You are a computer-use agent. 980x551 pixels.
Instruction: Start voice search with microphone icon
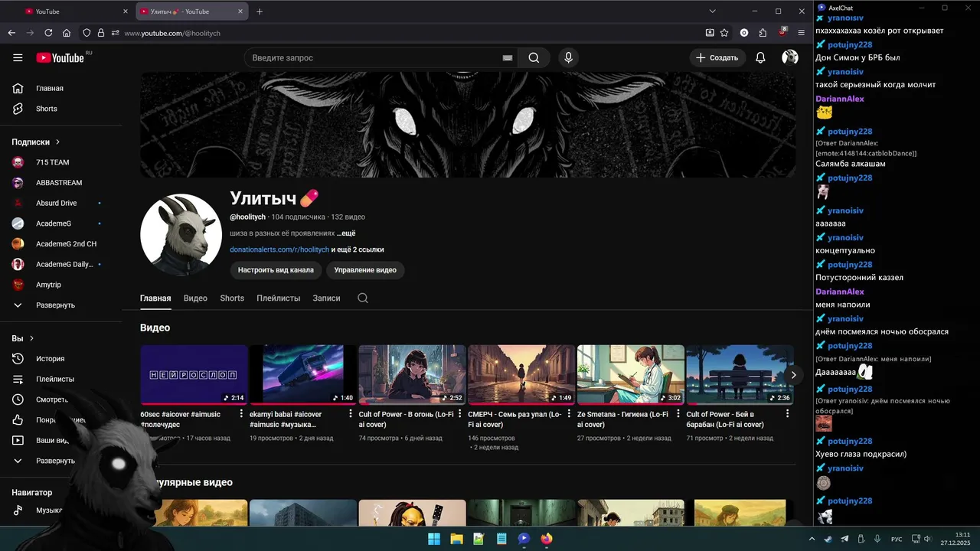(568, 57)
